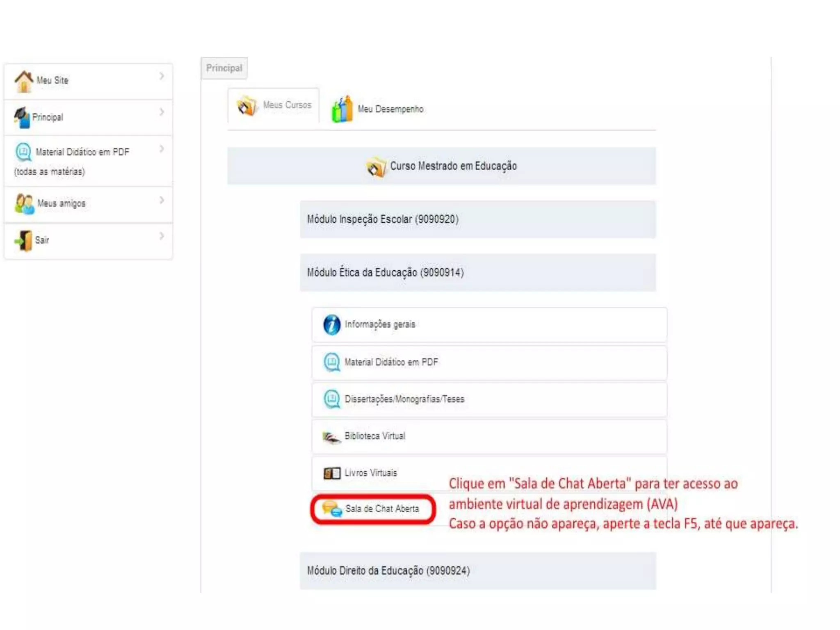Open Meu Site in the sidebar menu
Screen dimensions: 840x630
click(88, 81)
